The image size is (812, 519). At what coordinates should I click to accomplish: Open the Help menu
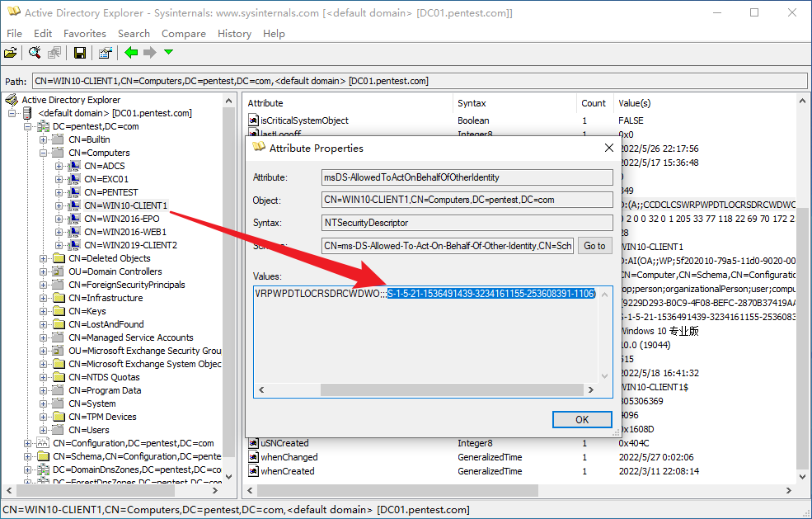274,34
